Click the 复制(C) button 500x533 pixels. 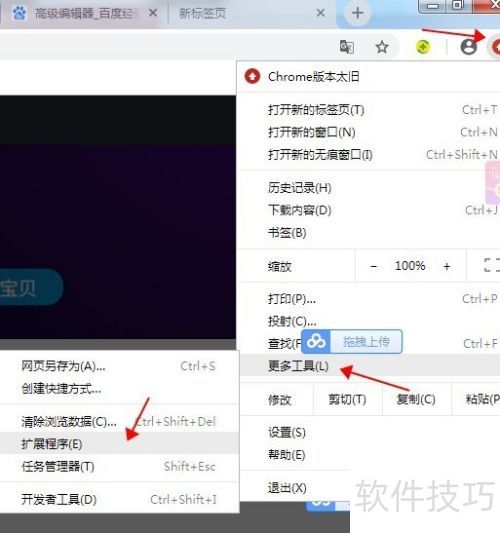[x=416, y=399]
